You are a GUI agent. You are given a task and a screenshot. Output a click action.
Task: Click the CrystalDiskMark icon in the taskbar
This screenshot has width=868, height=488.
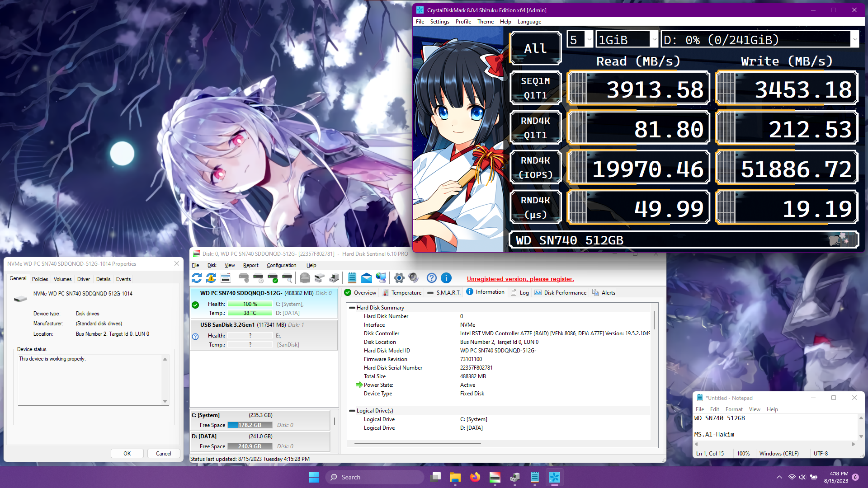555,477
